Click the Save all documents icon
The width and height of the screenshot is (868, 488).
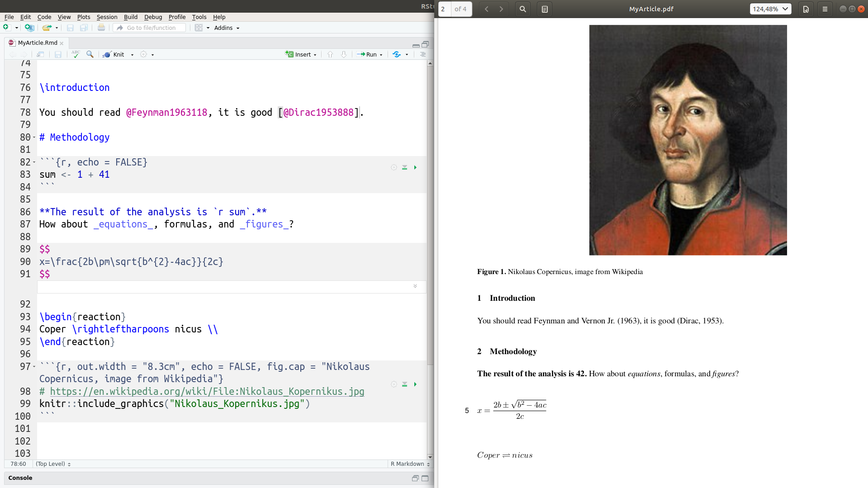point(84,28)
